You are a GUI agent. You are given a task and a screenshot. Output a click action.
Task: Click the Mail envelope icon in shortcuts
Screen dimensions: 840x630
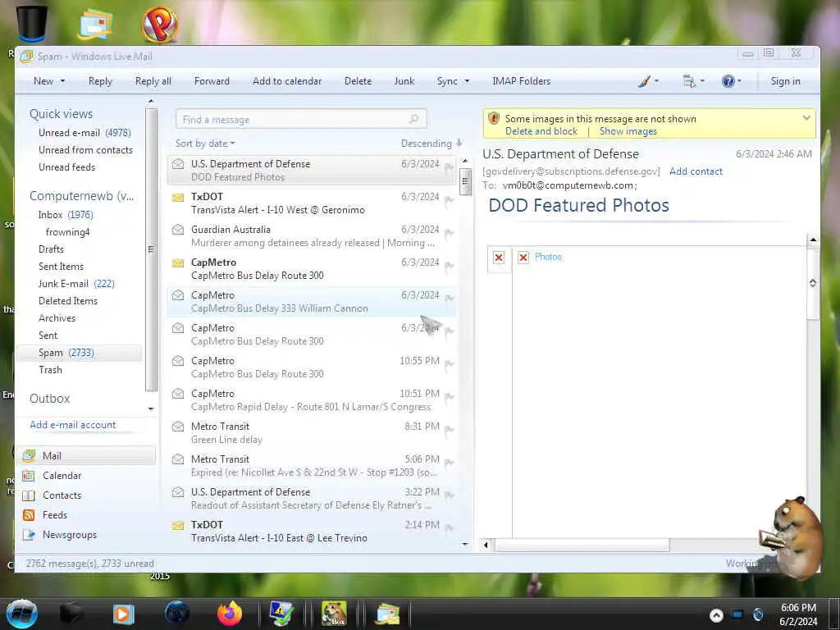click(x=29, y=456)
